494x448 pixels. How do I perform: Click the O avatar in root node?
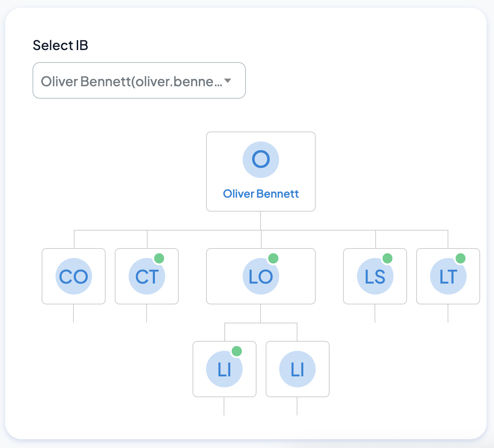tap(261, 160)
